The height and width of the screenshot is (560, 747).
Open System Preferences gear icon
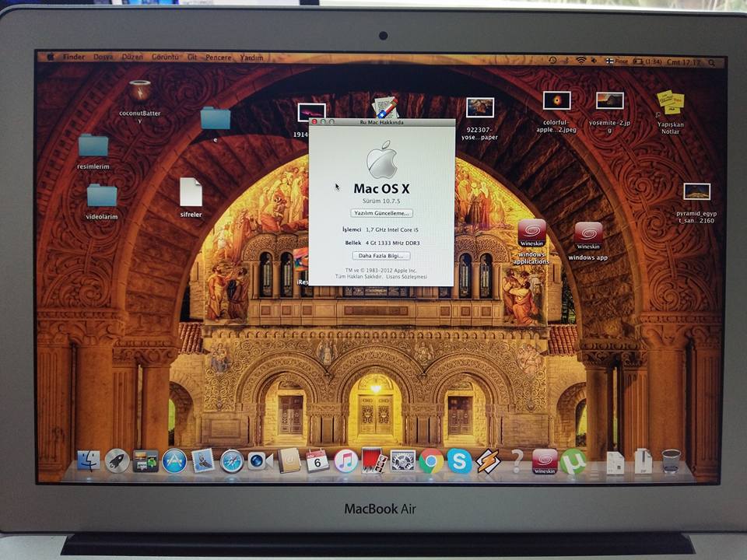(x=403, y=461)
